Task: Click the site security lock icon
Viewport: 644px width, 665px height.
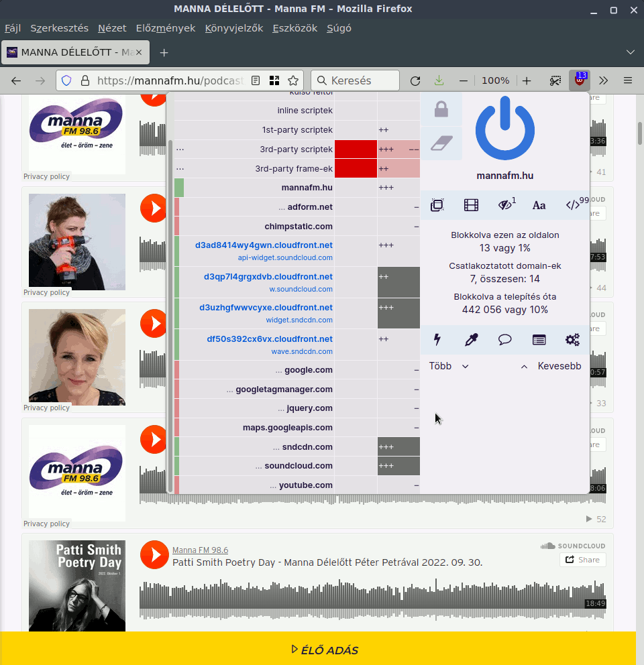Action: pos(85,80)
